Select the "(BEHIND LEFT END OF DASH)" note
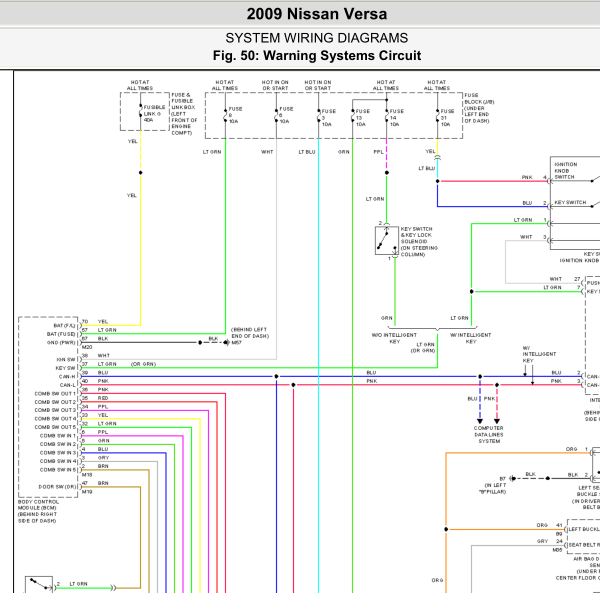 click(249, 333)
